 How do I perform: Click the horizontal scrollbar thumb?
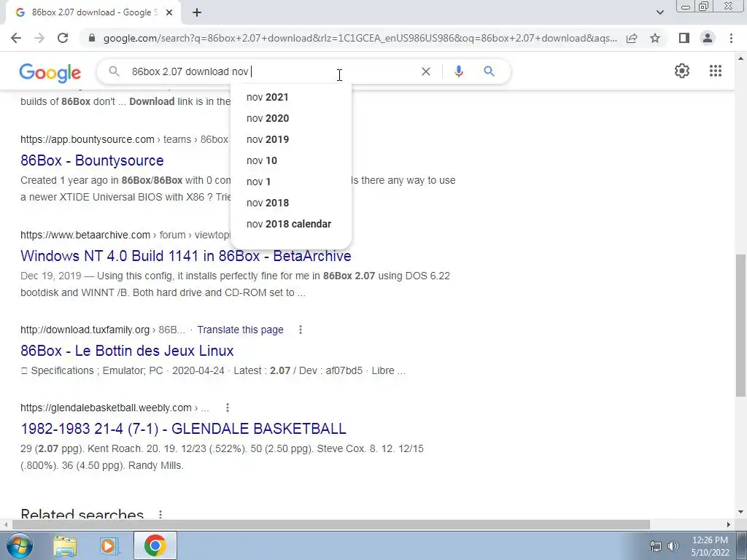[x=331, y=524]
